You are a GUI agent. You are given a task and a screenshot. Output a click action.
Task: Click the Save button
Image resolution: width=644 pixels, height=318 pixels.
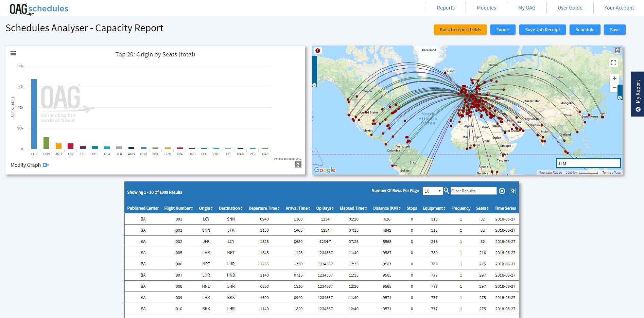pos(614,30)
